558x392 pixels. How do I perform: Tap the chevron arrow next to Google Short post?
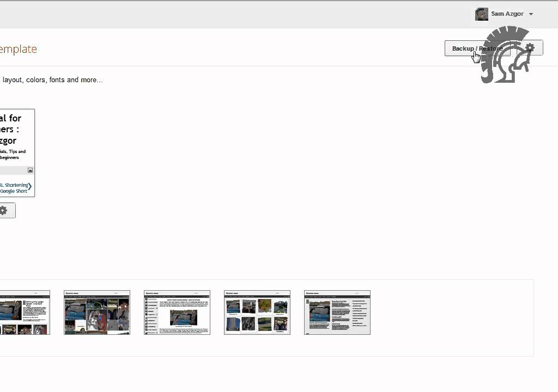[x=30, y=186]
